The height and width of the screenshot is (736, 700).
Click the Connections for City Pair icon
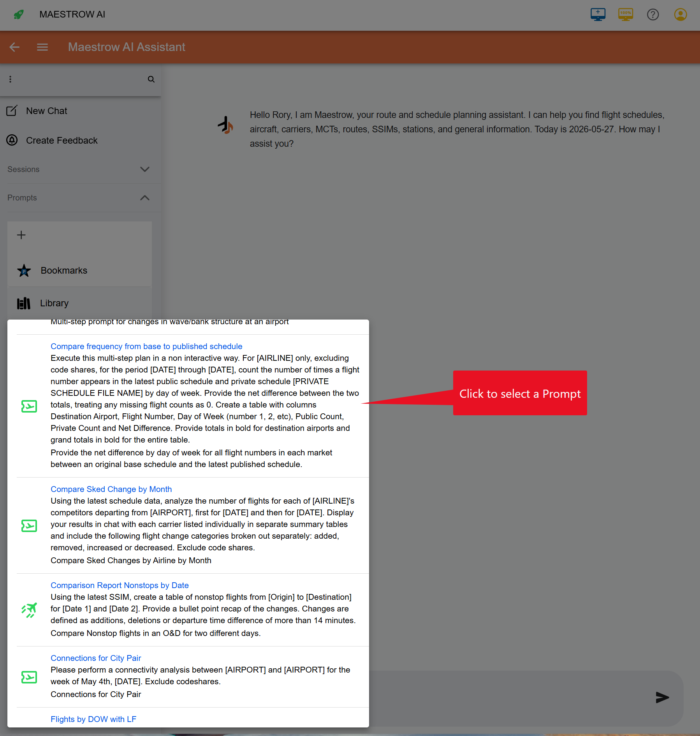click(29, 677)
